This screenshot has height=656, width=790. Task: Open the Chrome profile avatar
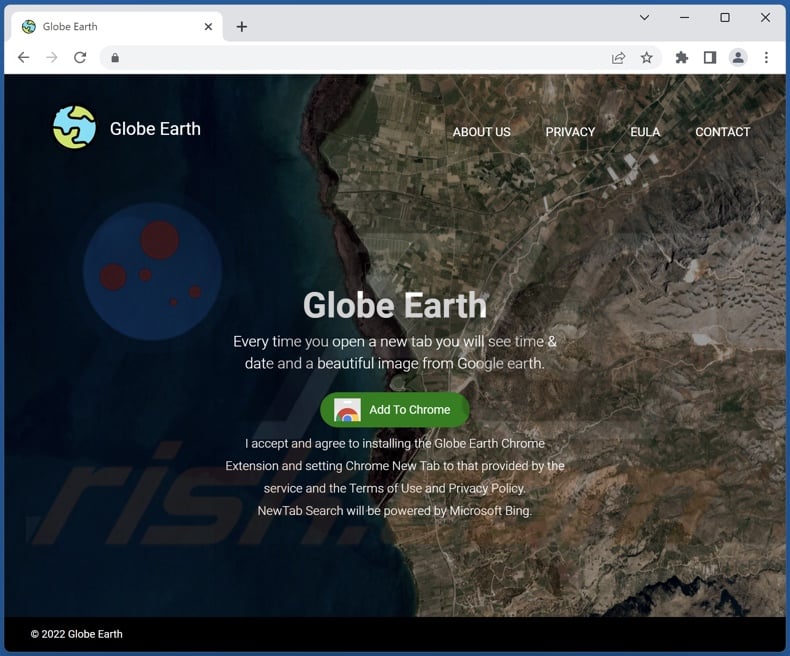click(x=738, y=58)
